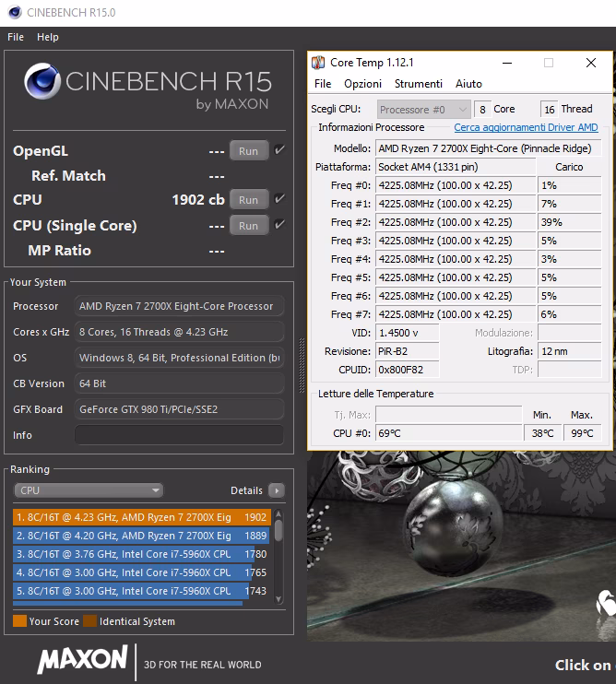Minimize the Core Temp window
Viewport: 616px width, 684px height.
pos(507,63)
